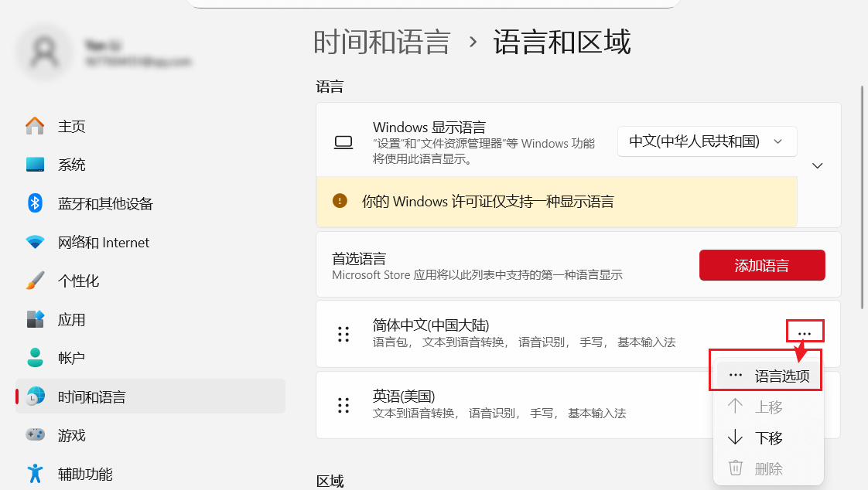
Task: Click the down arrow icon beside 下移
Action: (735, 437)
